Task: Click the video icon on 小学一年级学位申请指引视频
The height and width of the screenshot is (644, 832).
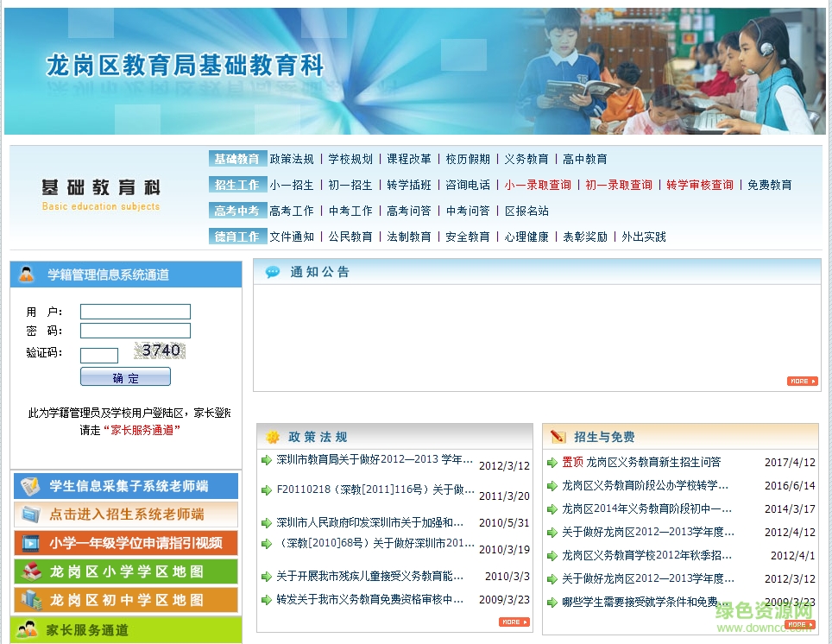Action: tap(30, 543)
